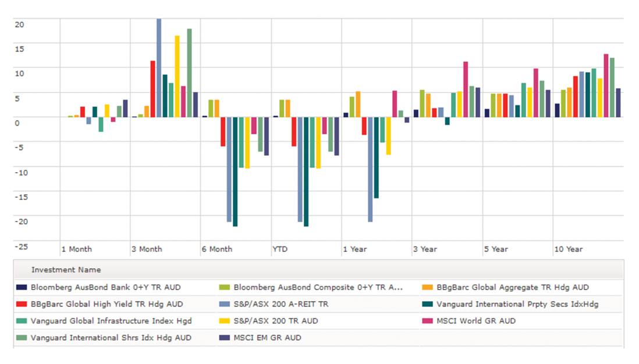
Task: Click the yellow S&P/ASX 200 TR AUD swatch
Action: [225, 321]
